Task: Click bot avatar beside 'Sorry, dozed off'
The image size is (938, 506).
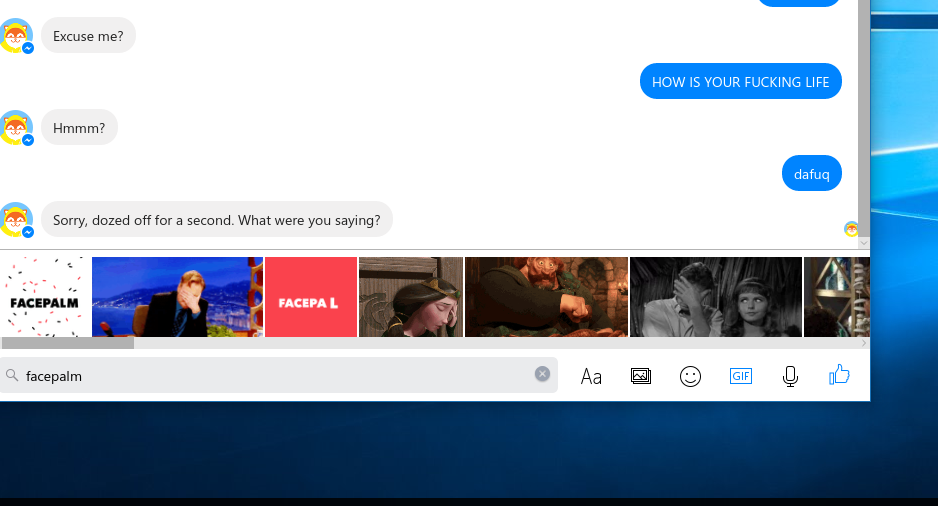Action: coord(16,220)
